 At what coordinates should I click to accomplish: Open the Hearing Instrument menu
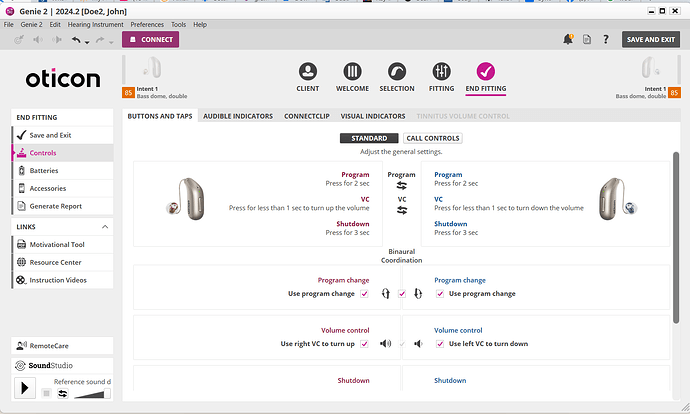95,25
